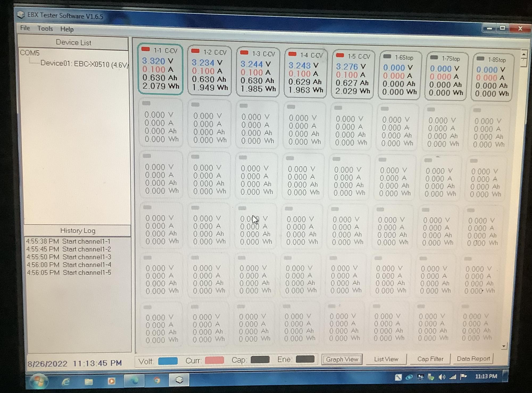Select stopped channel 1-7 panel
Screen dimensions: 532x393
[x=446, y=77]
